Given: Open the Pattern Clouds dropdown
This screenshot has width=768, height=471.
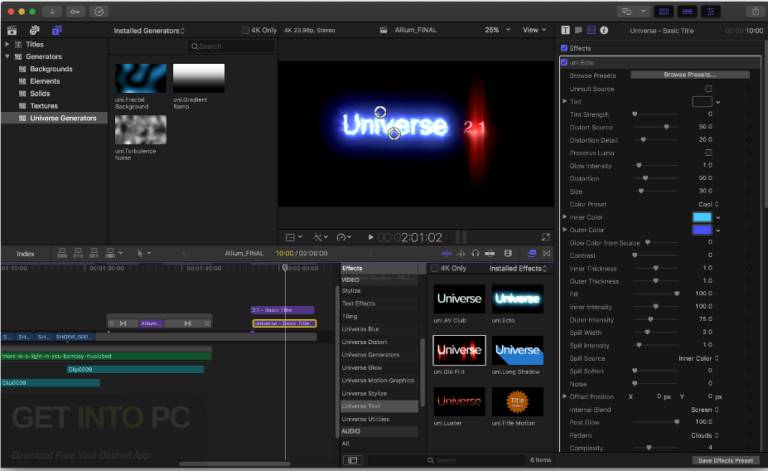Looking at the screenshot, I should tap(705, 435).
